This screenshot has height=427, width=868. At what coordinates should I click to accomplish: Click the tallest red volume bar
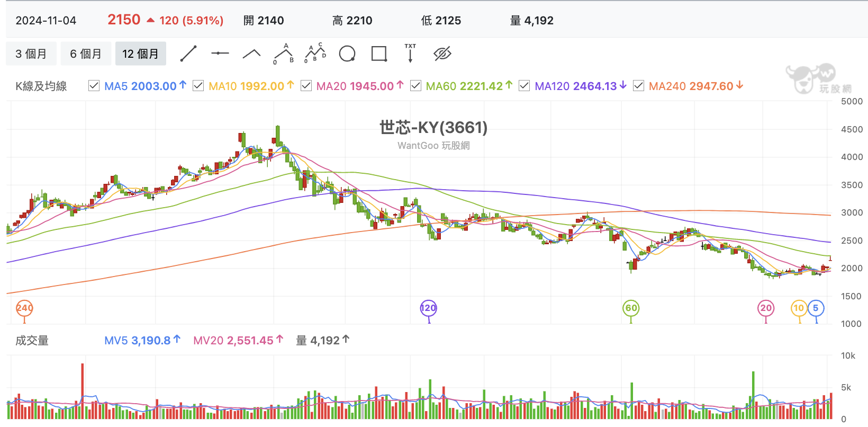click(83, 391)
